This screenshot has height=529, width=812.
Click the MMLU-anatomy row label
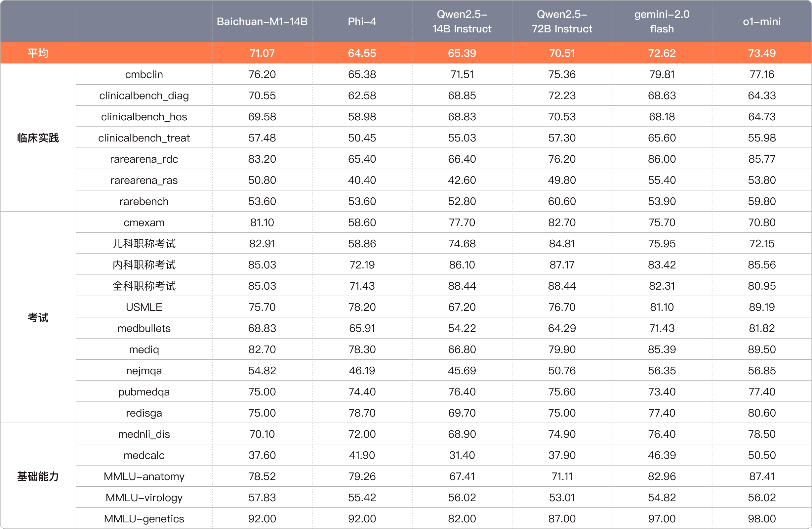coord(144,476)
